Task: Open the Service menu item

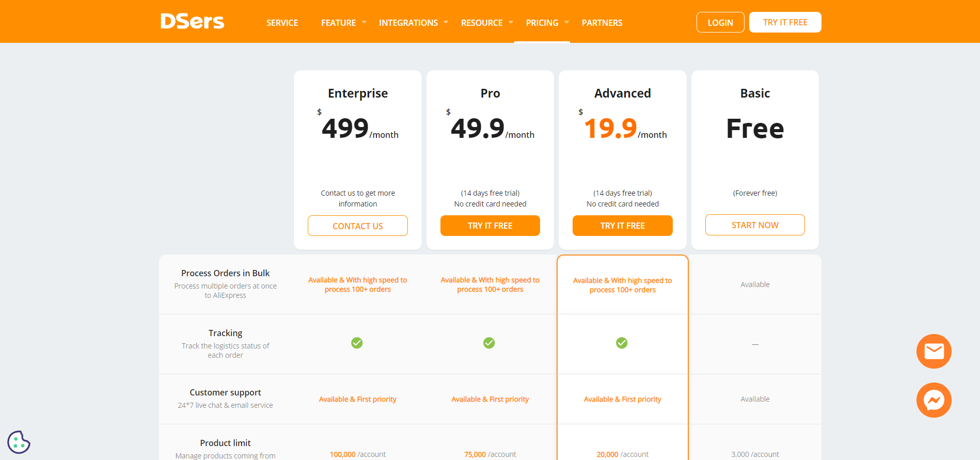Action: tap(282, 23)
